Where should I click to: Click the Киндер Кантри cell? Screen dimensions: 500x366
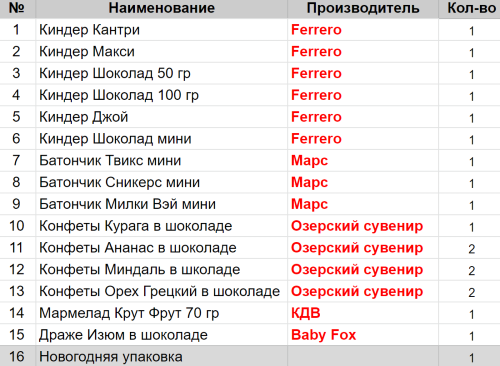coord(161,30)
